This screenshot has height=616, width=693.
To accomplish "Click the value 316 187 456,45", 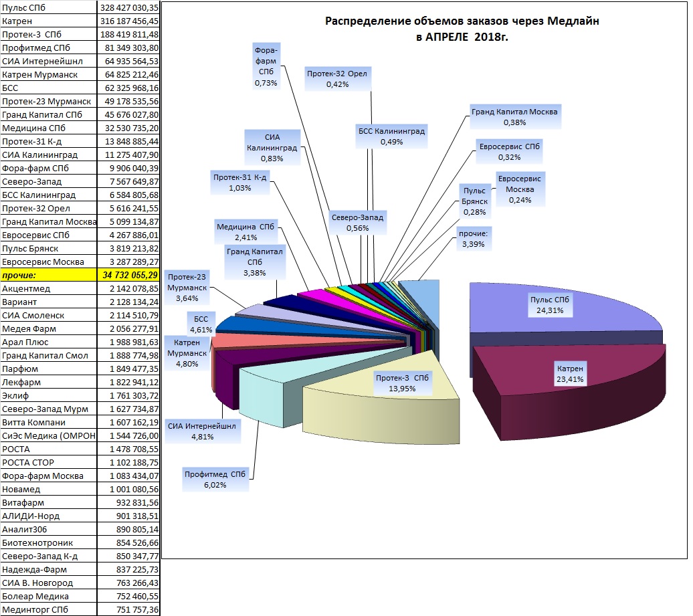I will tap(128, 21).
